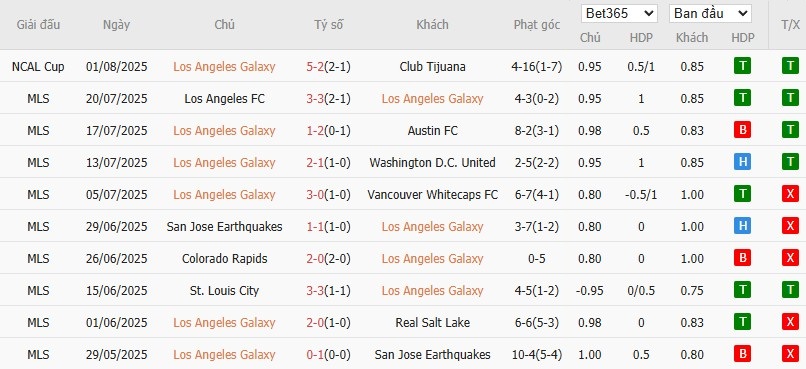Select the Phạt góc column header
The width and height of the screenshot is (806, 369).
(537, 25)
